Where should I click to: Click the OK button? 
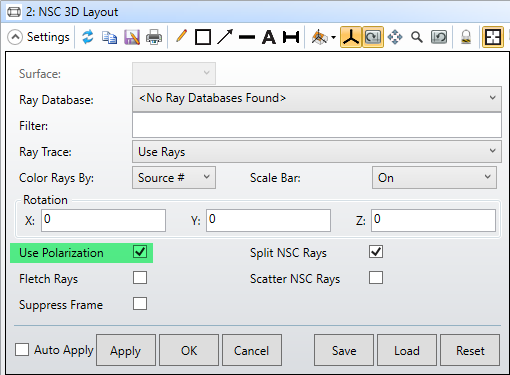189,350
